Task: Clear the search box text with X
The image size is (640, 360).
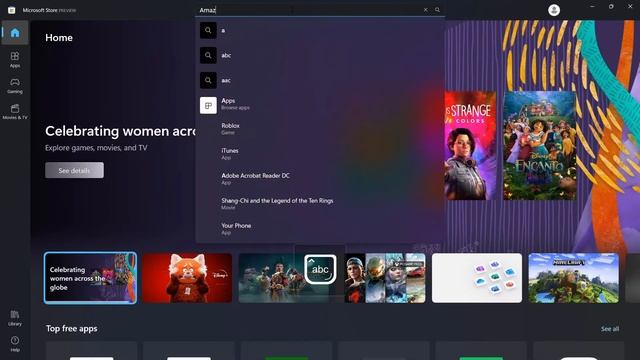Action: (x=426, y=10)
